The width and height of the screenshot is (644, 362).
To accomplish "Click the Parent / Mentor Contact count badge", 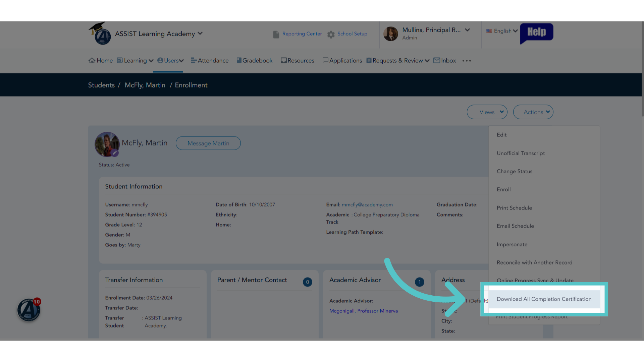I will pos(308,282).
